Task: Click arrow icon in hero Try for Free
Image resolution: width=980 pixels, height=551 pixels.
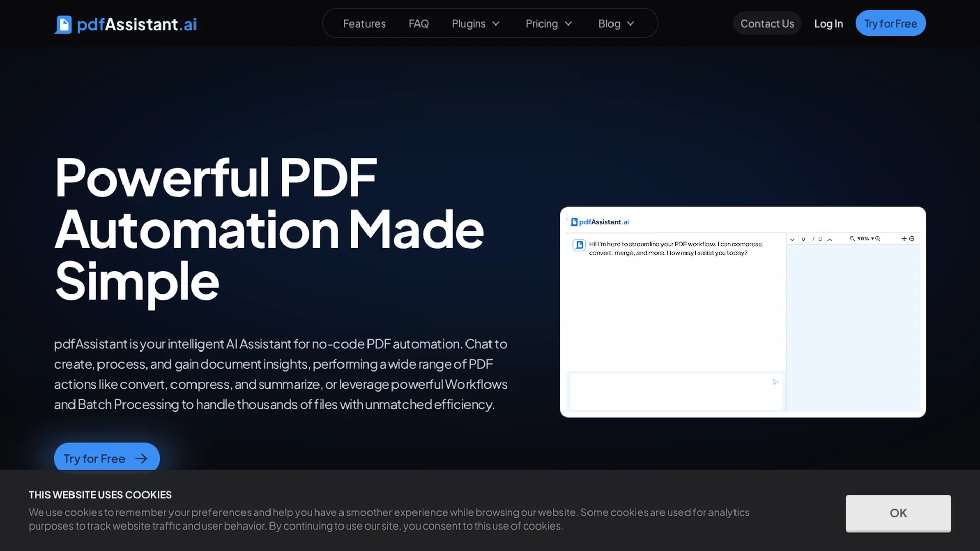Action: pos(141,458)
